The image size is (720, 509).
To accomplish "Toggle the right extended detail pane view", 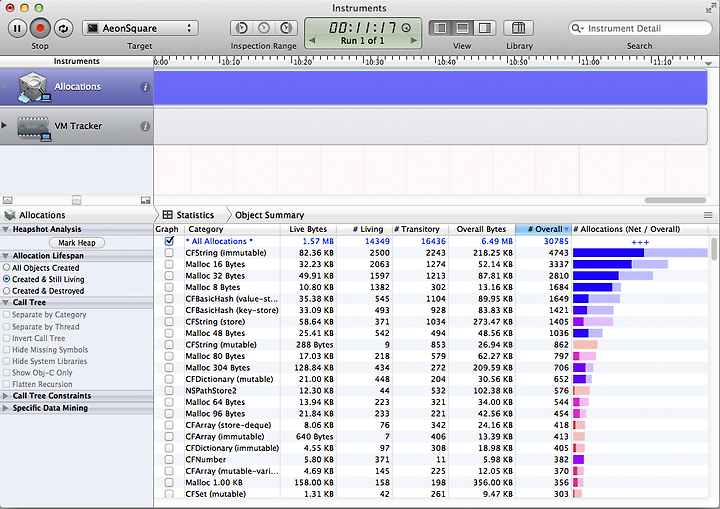I will [x=484, y=28].
